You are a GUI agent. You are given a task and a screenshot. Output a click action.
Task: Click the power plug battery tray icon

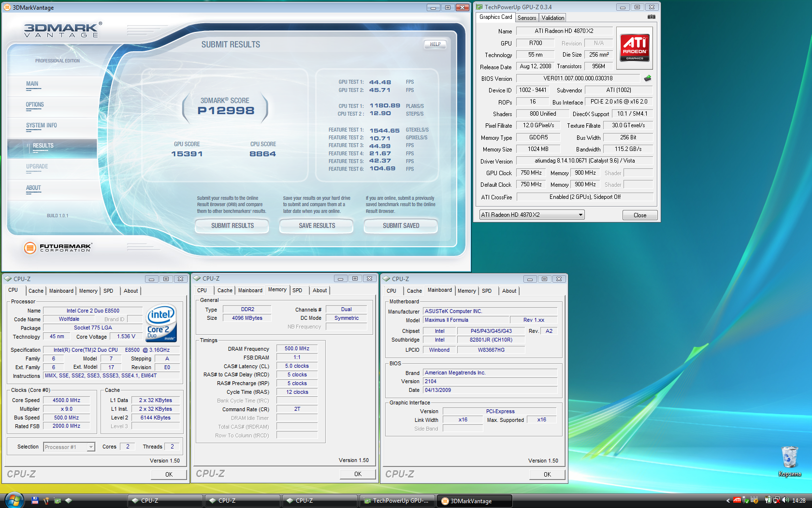click(x=768, y=500)
